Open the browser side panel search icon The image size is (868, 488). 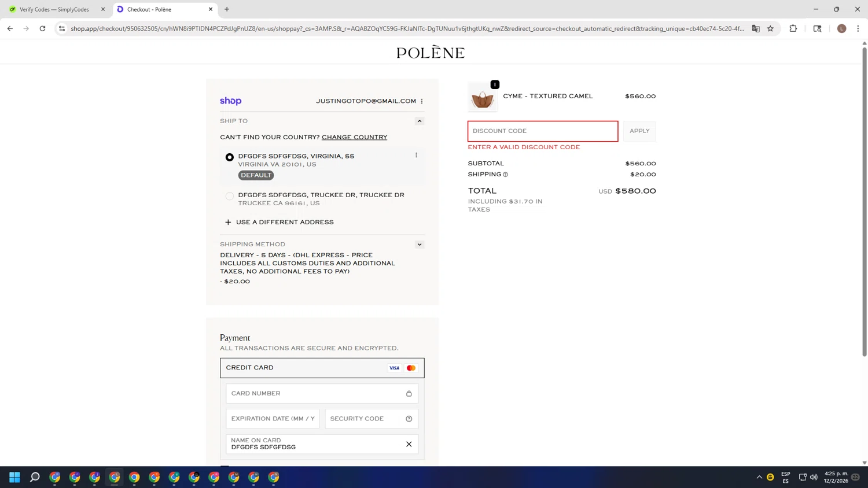[817, 28]
